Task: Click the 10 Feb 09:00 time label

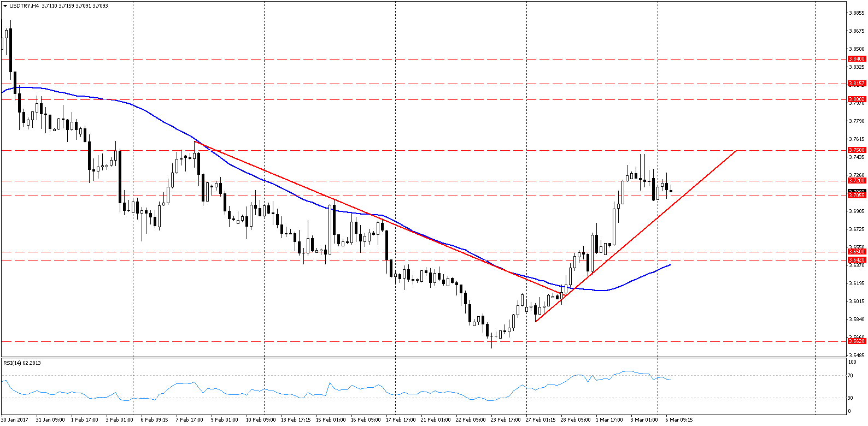Action: pos(261,420)
